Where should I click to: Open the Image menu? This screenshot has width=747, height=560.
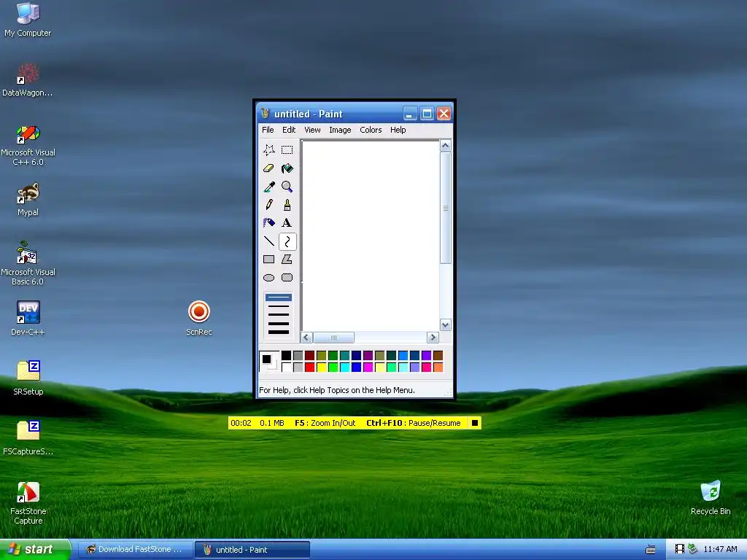tap(340, 130)
